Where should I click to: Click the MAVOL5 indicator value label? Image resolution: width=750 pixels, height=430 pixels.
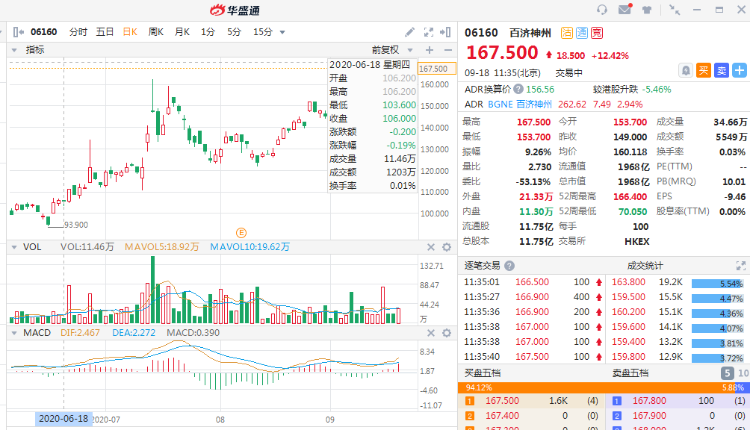click(x=162, y=247)
